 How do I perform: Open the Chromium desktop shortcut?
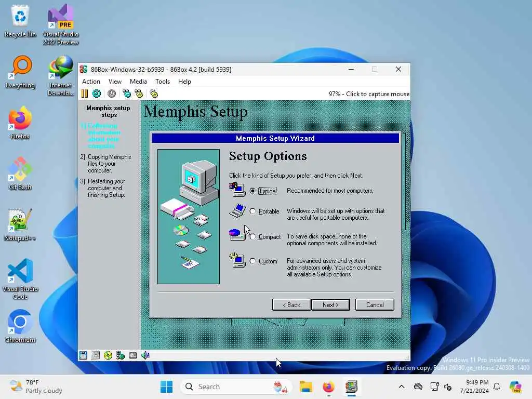(20, 326)
